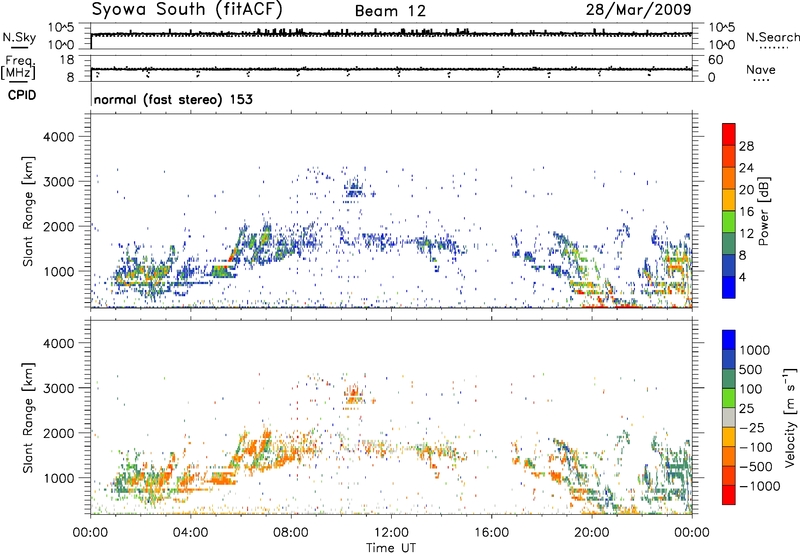Pick the grey −25 to 25 Velocity segment
The image size is (800, 554).
click(729, 417)
